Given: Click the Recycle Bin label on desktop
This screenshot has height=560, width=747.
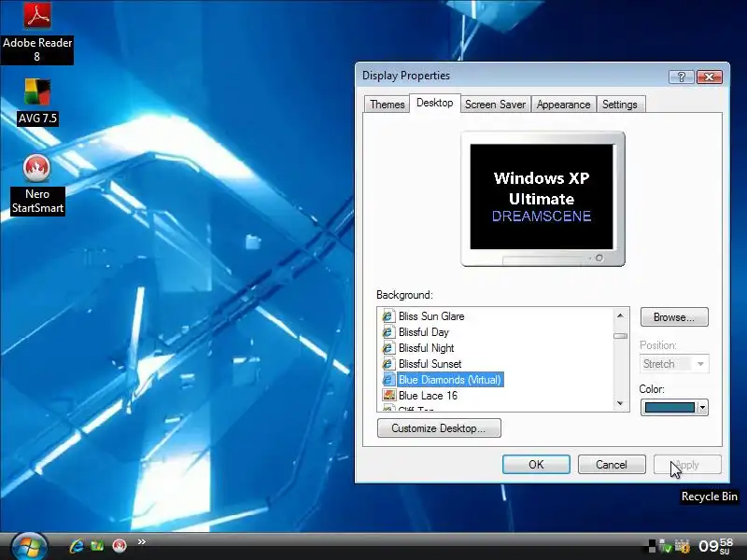Looking at the screenshot, I should pos(710,497).
